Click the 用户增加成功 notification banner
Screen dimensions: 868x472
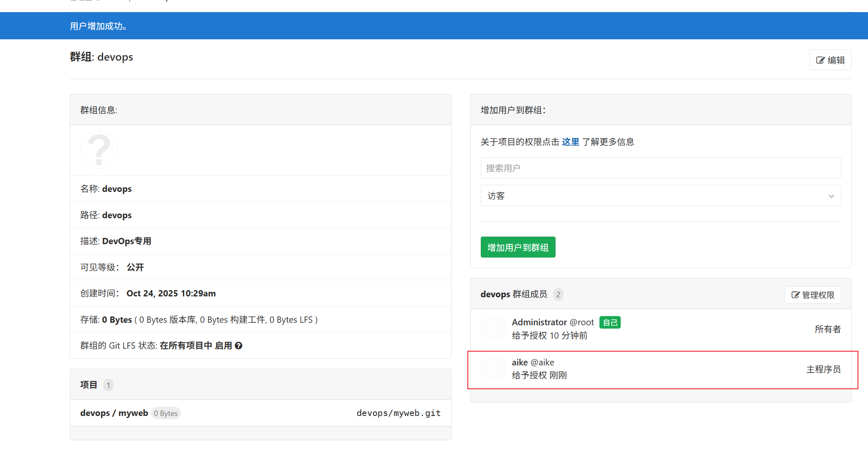pyautogui.click(x=99, y=26)
